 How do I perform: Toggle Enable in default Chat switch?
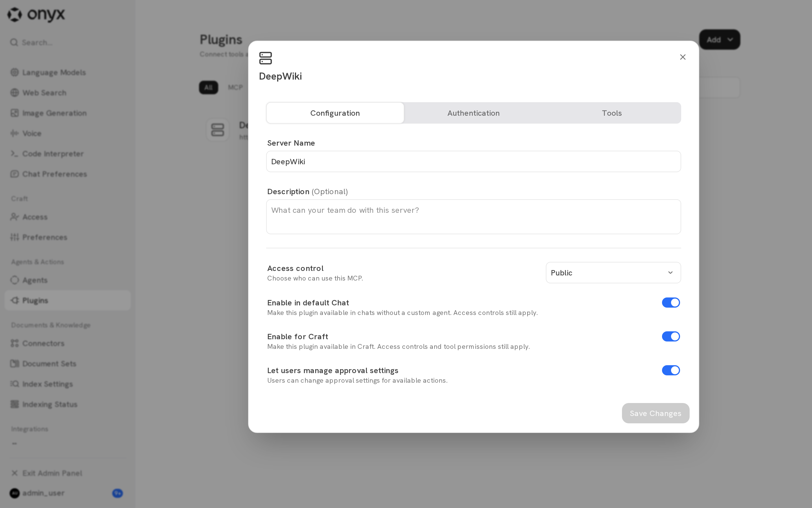point(671,303)
